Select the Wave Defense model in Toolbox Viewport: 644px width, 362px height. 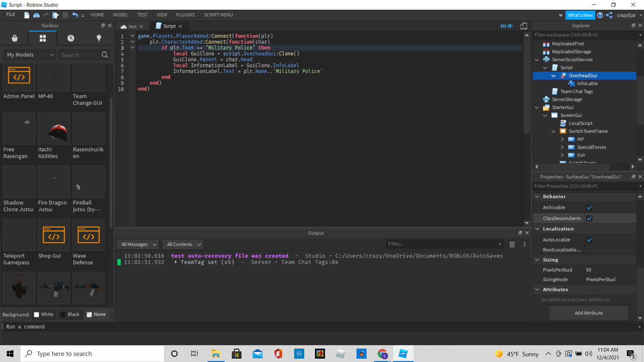[89, 235]
